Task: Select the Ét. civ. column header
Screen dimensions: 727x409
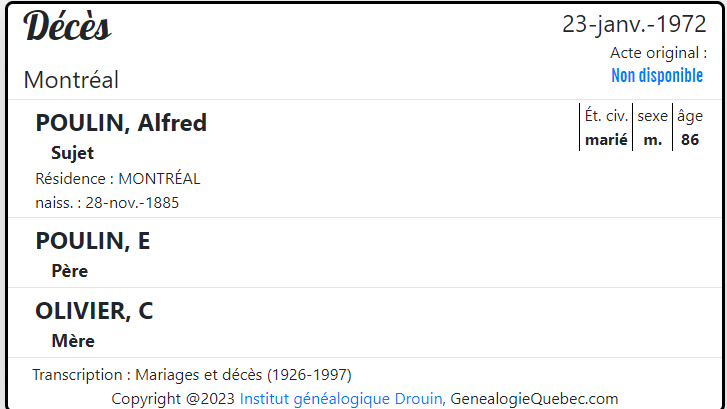Action: 606,115
